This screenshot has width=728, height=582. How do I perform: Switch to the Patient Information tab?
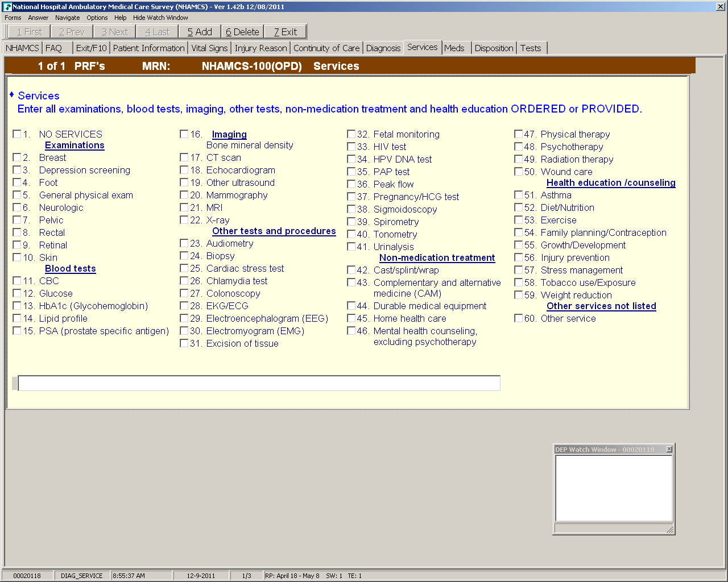(x=149, y=48)
